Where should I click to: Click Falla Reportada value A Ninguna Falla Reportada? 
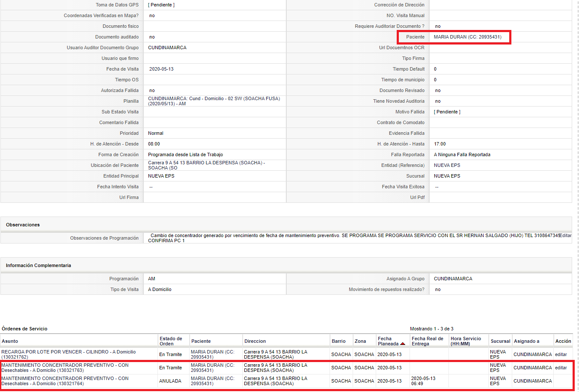462,154
